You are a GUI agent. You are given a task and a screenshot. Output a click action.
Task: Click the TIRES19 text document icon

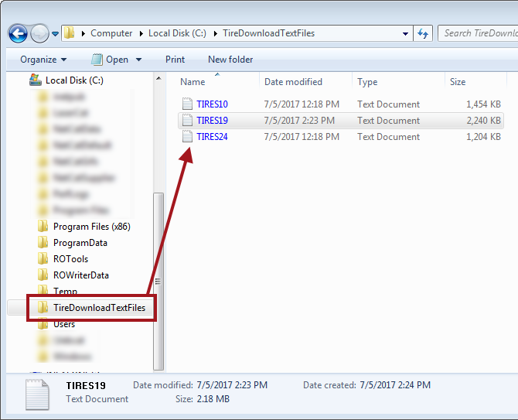(187, 120)
